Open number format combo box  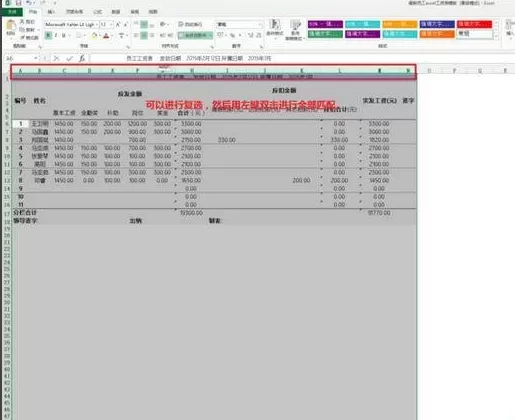(x=239, y=24)
